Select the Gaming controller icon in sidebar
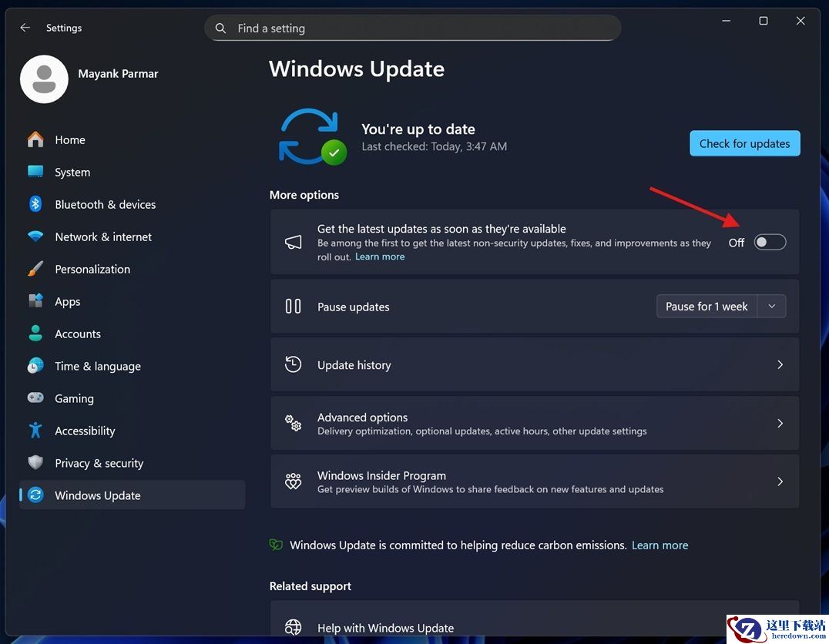The image size is (829, 644). pos(35,398)
